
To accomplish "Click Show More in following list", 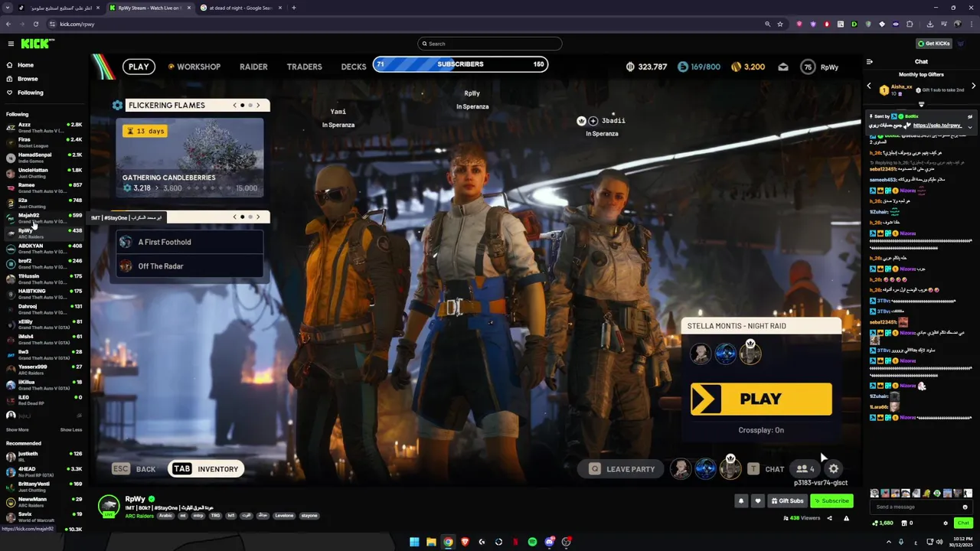I will click(x=18, y=430).
